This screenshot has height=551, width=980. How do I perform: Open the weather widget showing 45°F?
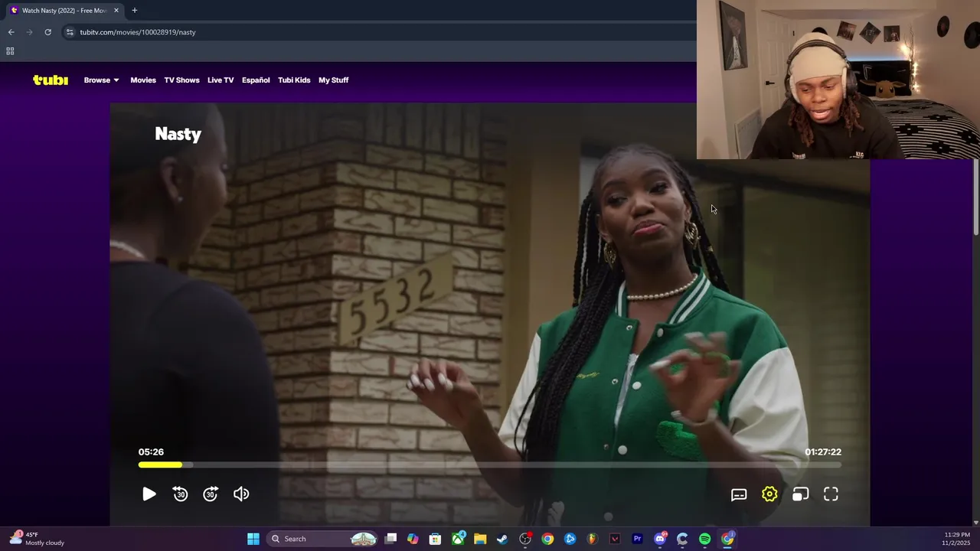coord(37,539)
